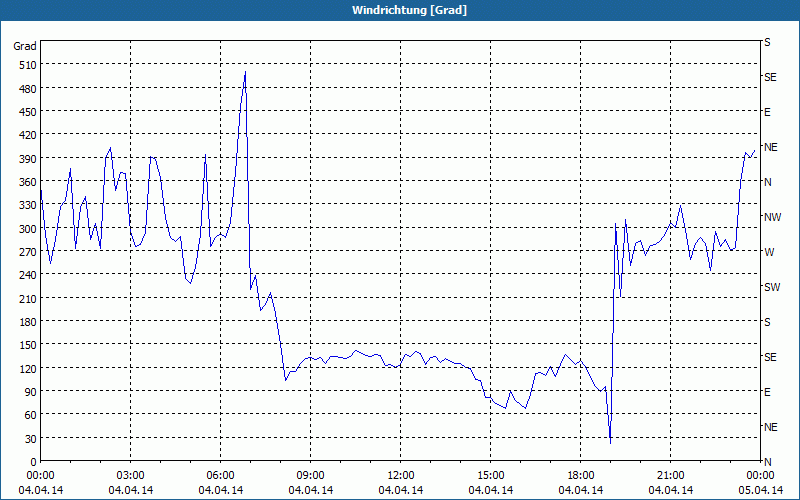800x500 pixels.
Task: Click the 330 value on the left axis
Action: point(28,205)
